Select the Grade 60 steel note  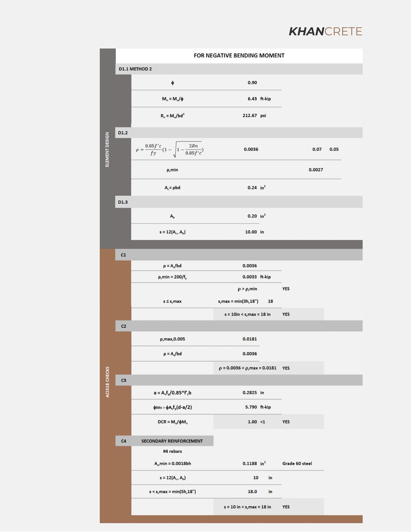click(x=297, y=463)
